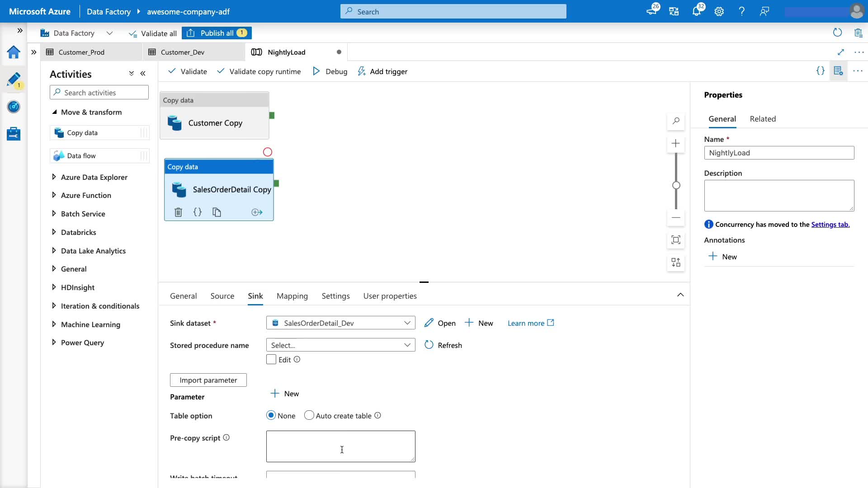Select Auto create table option
The width and height of the screenshot is (868, 488).
309,416
